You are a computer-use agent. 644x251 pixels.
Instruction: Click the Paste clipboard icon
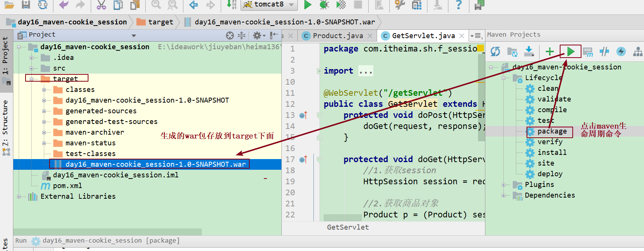click(x=135, y=5)
